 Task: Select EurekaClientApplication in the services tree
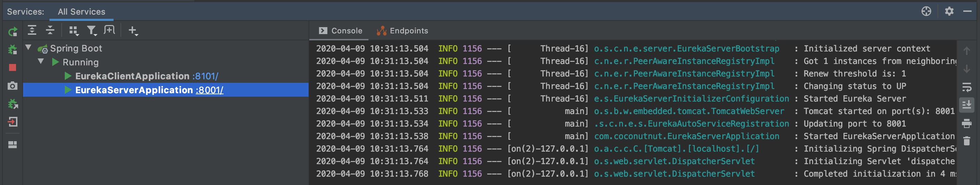click(x=132, y=76)
